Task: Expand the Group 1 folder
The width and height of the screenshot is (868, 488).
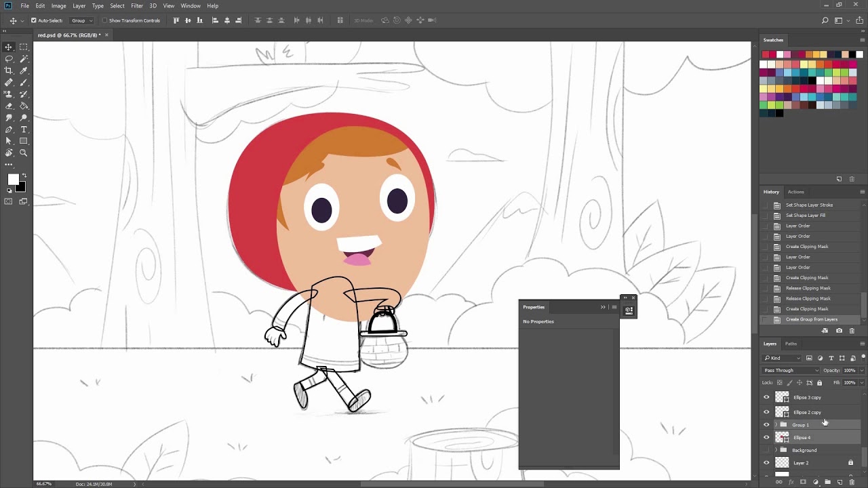Action: (776, 425)
